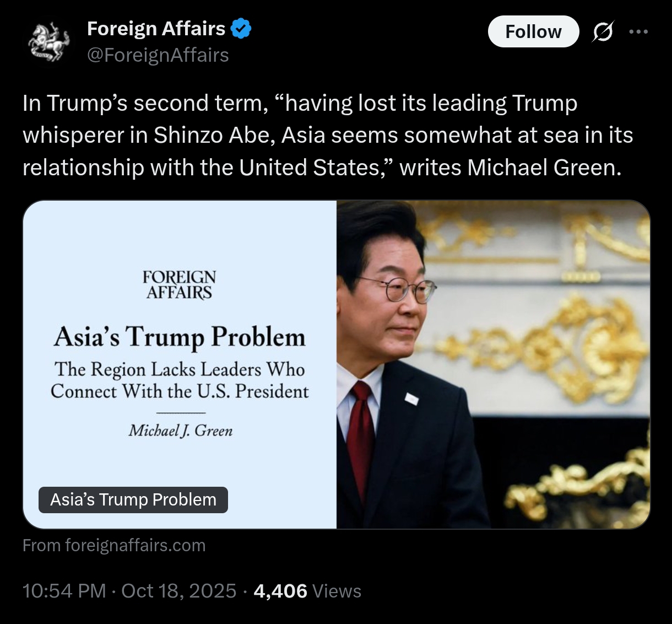672x624 pixels.
Task: Click the Foreign Affairs logo inside the card
Action: pyautogui.click(x=179, y=284)
